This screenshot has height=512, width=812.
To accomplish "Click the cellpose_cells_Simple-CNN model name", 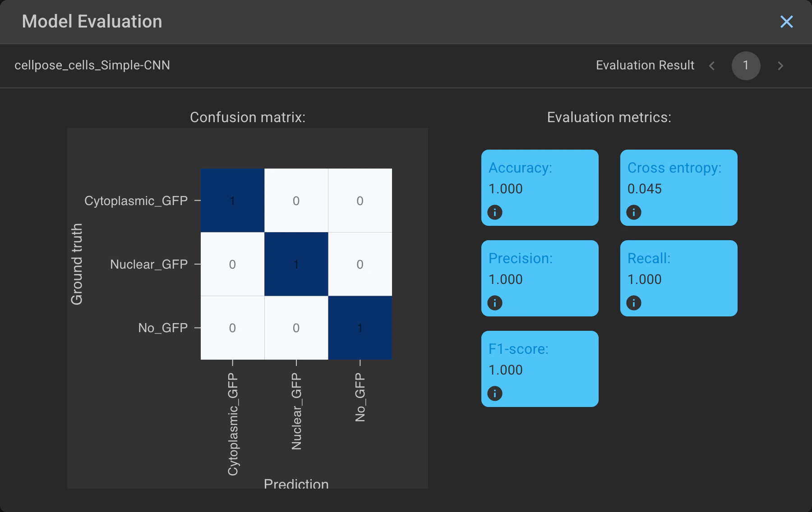I will coord(92,65).
